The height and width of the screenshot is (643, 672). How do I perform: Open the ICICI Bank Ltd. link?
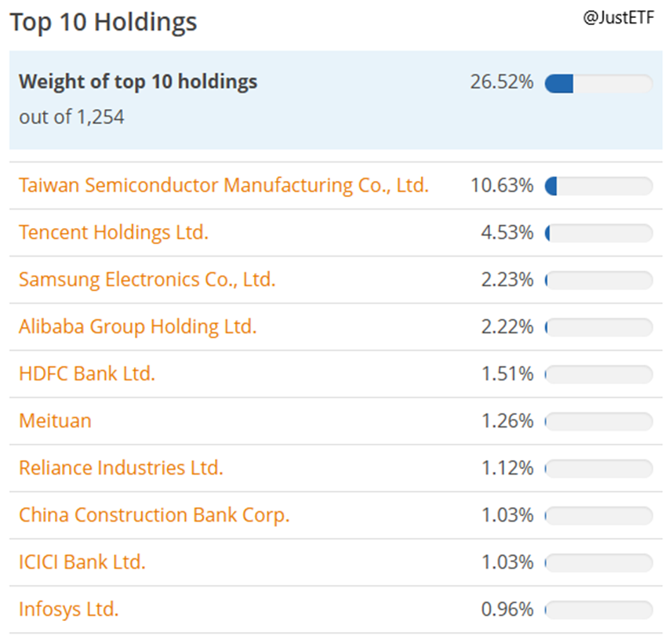click(x=82, y=562)
